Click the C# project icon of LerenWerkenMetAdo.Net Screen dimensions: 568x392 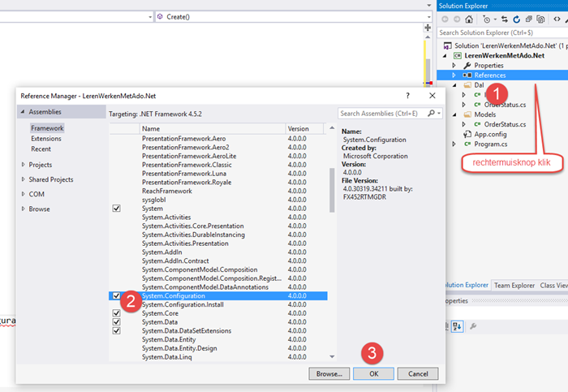point(458,55)
